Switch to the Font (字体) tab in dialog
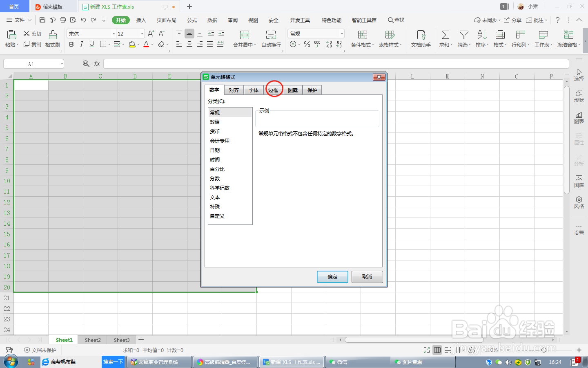The height and width of the screenshot is (368, 588). (254, 90)
